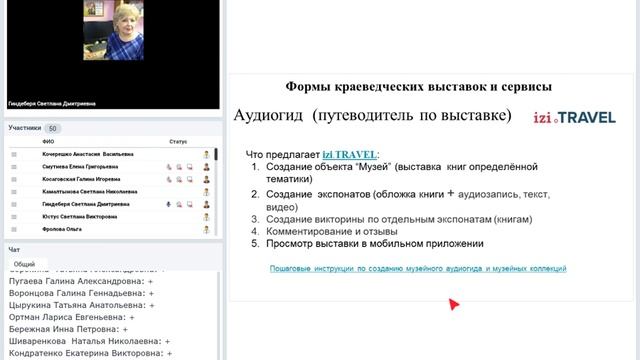The height and width of the screenshot is (360, 640).
Task: Click the menu handle beside Косаговская Галина Игоревна
Action: pyautogui.click(x=14, y=180)
